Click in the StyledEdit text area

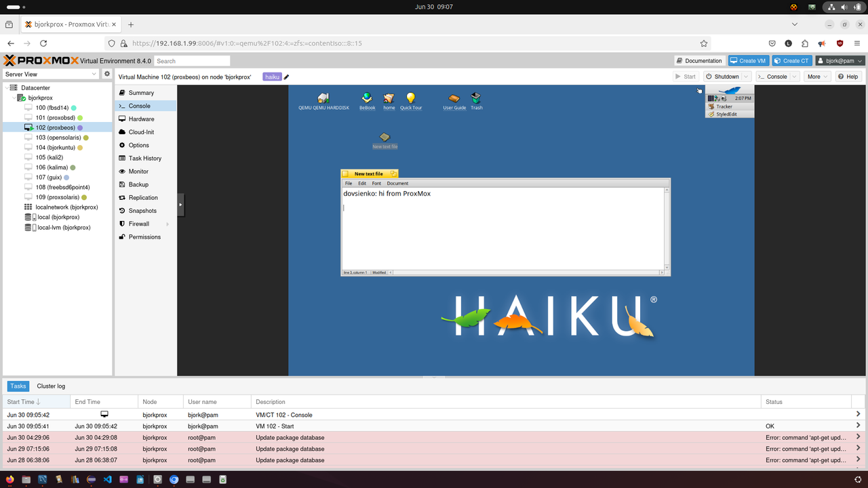[502, 228]
